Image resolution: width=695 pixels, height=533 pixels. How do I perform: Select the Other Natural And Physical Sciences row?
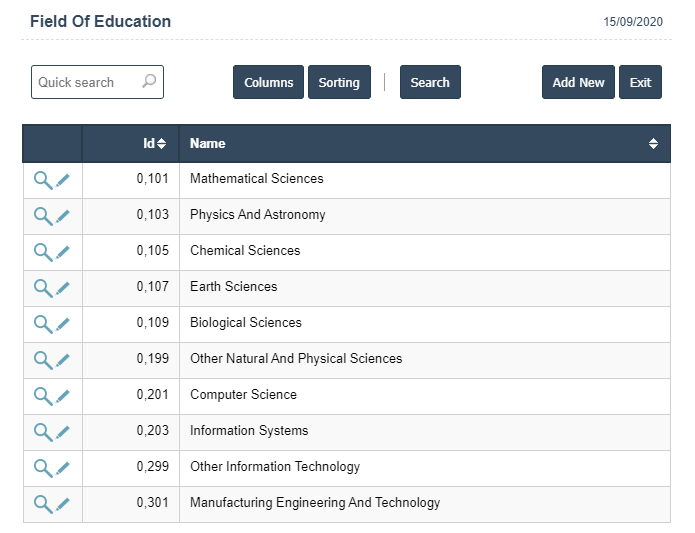[x=296, y=359]
